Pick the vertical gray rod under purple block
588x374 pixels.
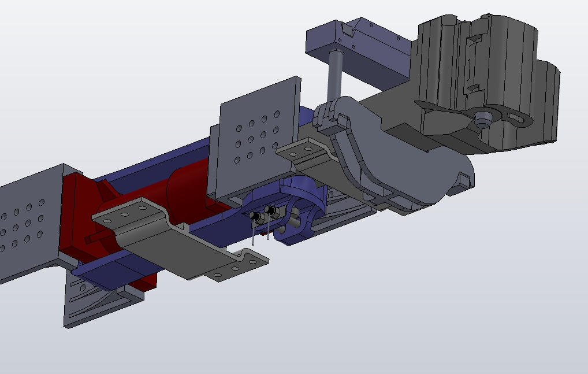point(334,75)
